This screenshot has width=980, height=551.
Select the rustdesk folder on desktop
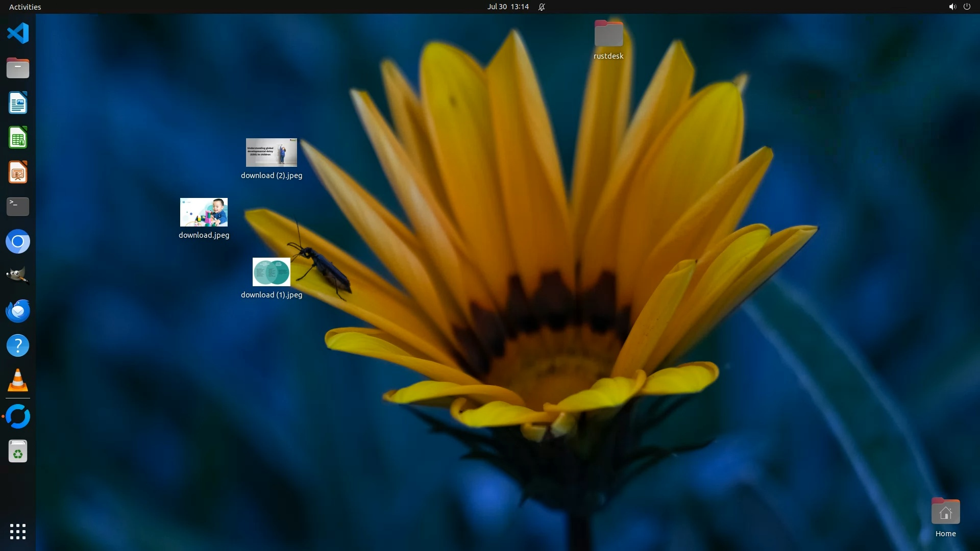(x=608, y=34)
